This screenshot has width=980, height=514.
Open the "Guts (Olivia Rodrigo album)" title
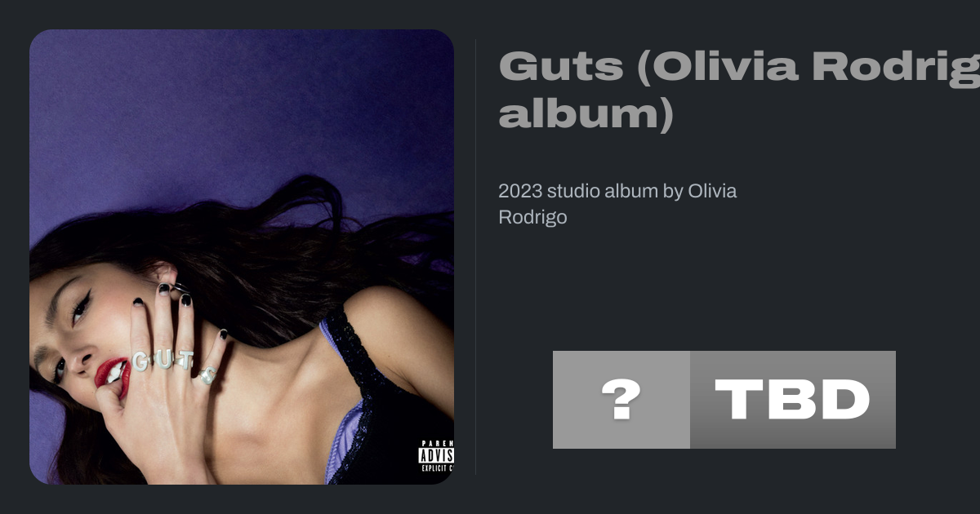click(739, 90)
